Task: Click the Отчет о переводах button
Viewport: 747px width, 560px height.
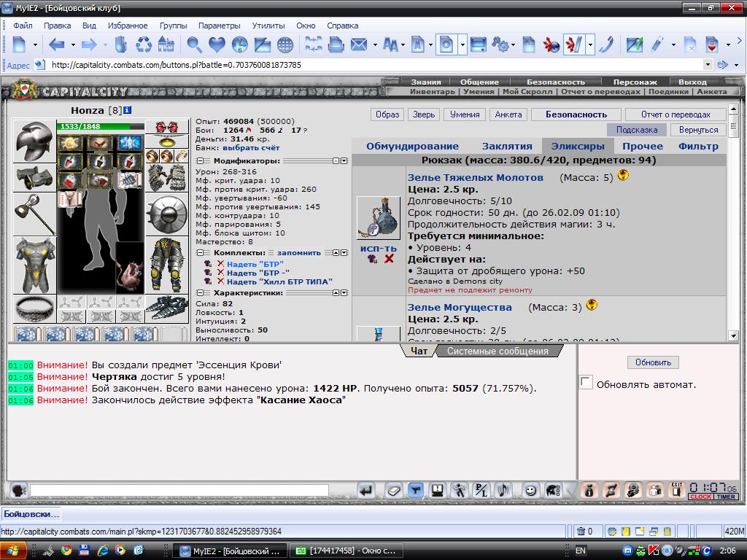Action: 676,114
